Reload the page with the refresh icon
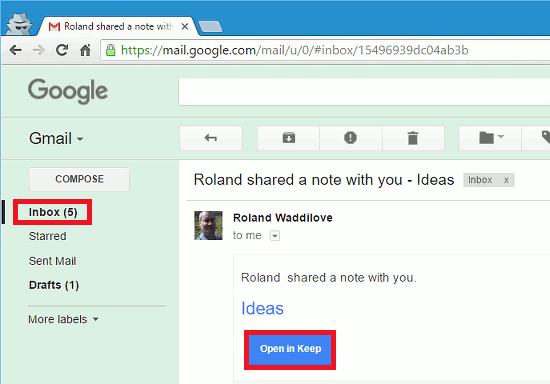The image size is (550, 384). [x=62, y=50]
